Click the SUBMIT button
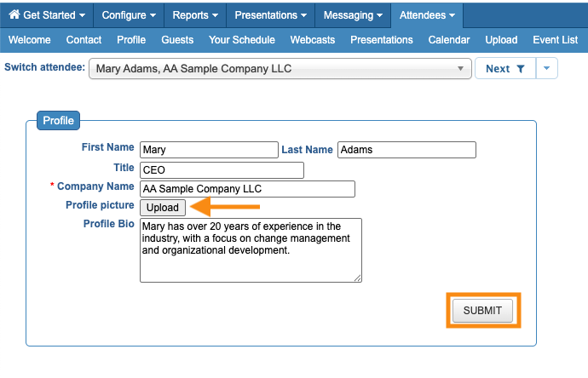This screenshot has width=588, height=378. [482, 311]
